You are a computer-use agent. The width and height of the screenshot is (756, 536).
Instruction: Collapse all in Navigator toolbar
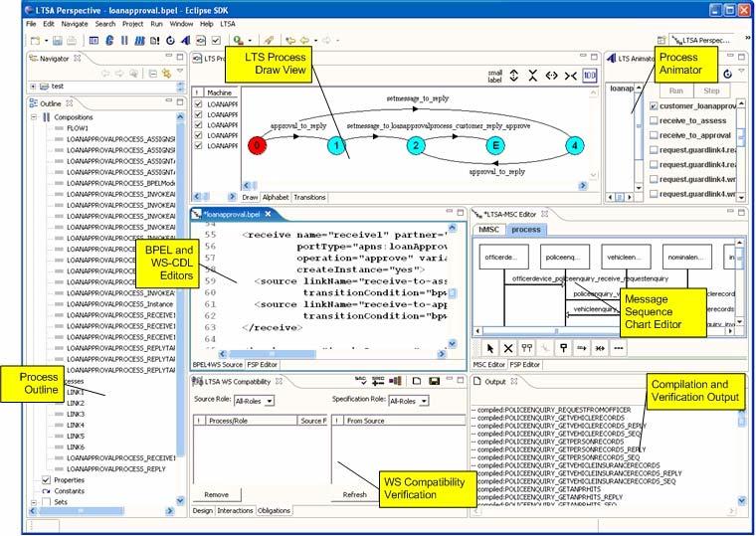(x=152, y=74)
